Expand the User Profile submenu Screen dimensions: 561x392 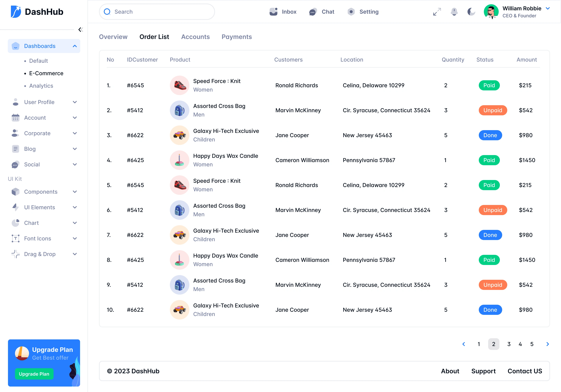click(75, 102)
